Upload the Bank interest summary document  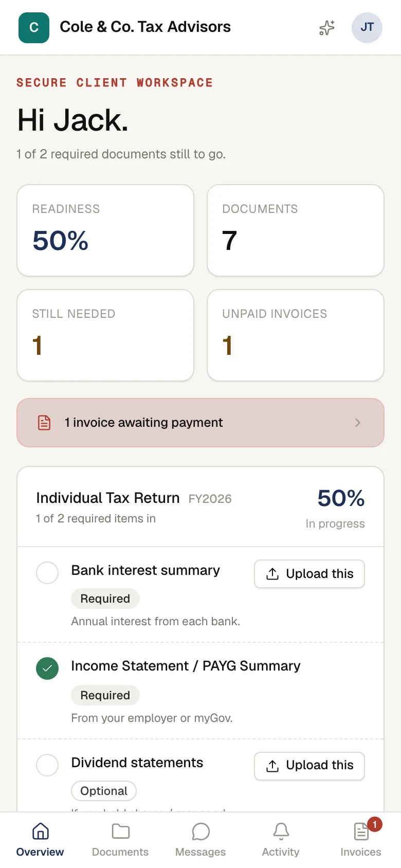309,574
